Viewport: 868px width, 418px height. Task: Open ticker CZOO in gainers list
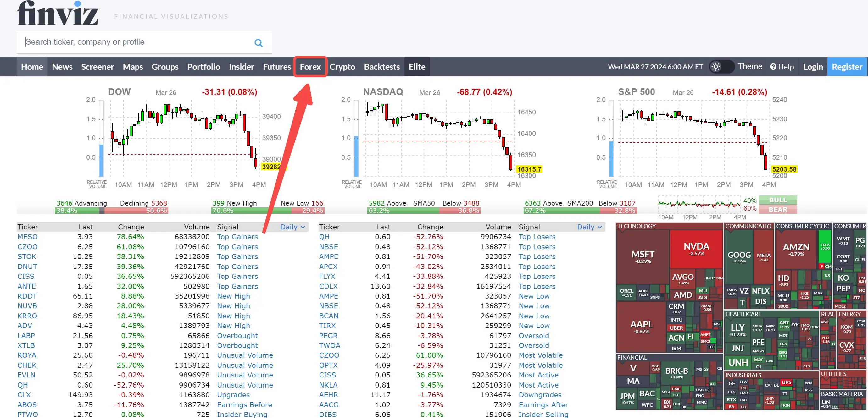[28, 247]
